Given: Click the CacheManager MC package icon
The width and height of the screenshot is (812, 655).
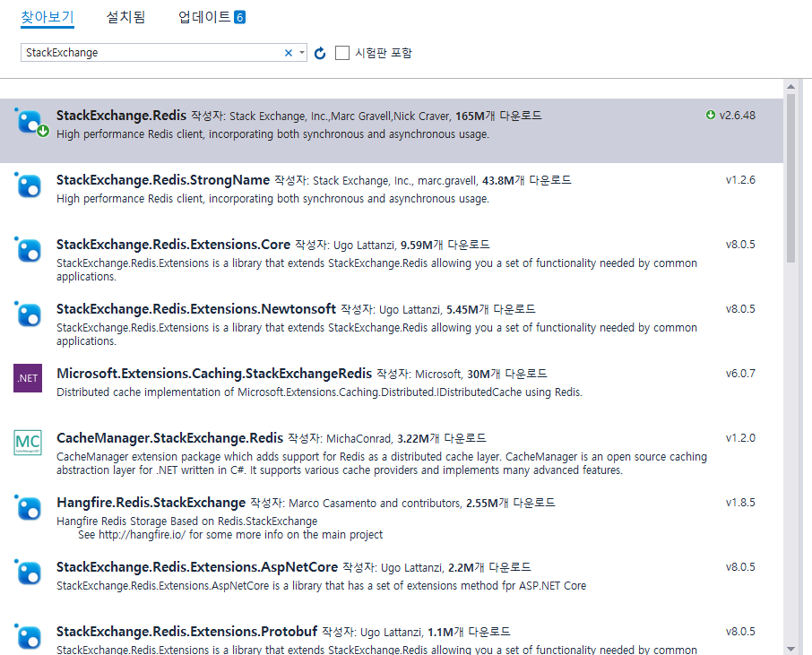Looking at the screenshot, I should click(x=28, y=443).
